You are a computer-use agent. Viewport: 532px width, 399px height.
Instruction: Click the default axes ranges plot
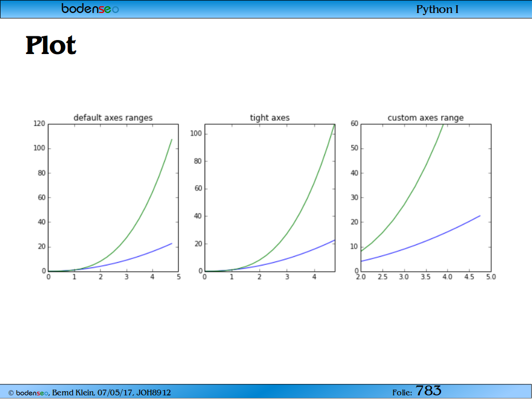(113, 198)
